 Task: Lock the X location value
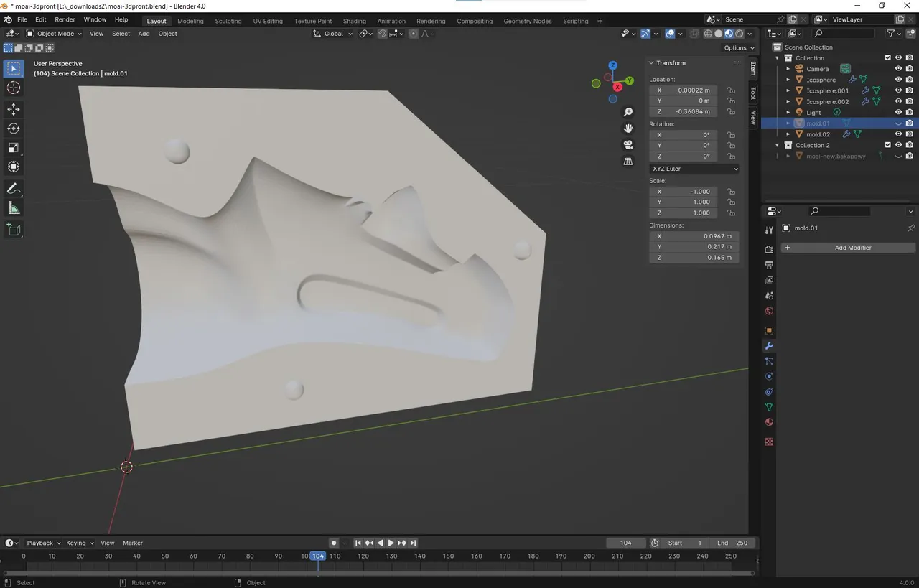pos(731,90)
